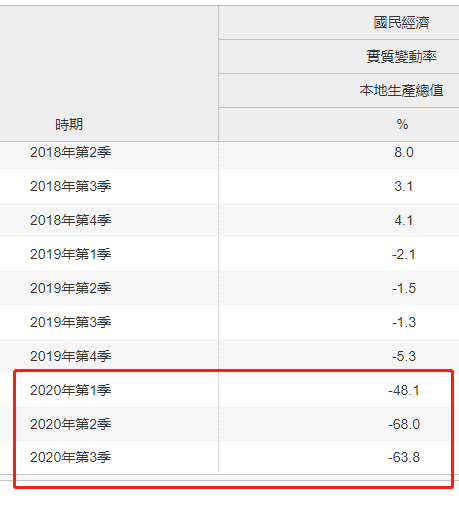This screenshot has height=514, width=459.
Task: Select the 2018年第4季 row label
Action: point(71,220)
